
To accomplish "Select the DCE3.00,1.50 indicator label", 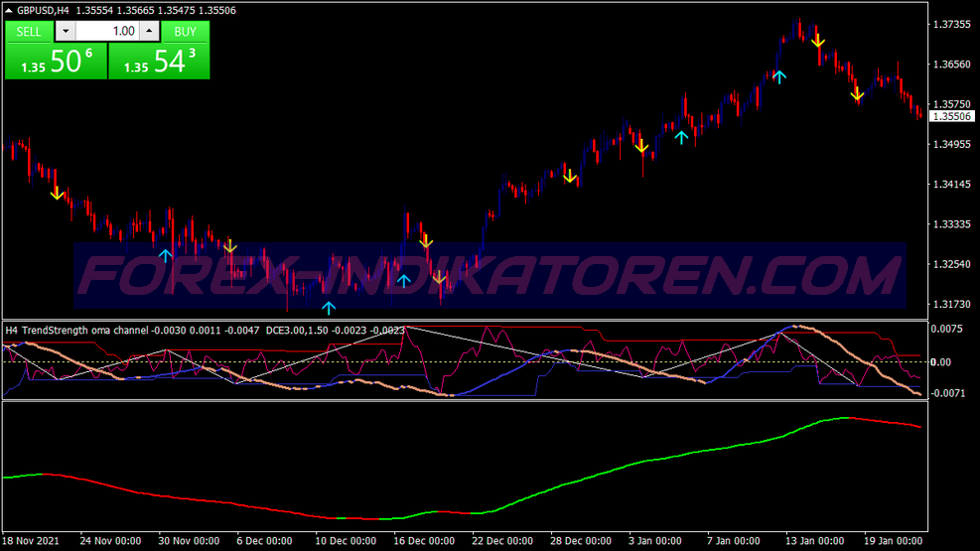I will point(297,330).
